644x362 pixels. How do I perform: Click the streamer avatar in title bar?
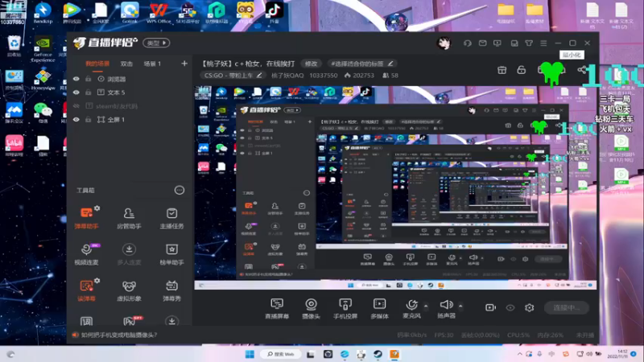(x=444, y=43)
